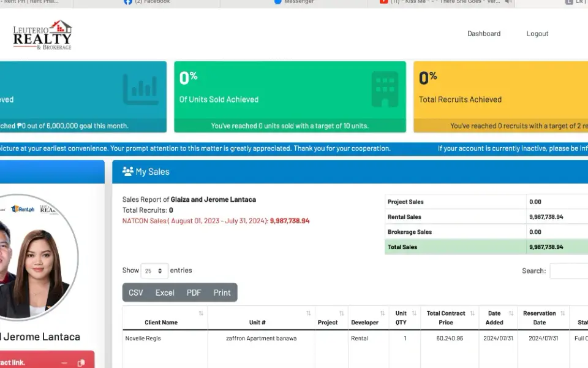The width and height of the screenshot is (588, 368).
Task: Open the Show entries dropdown
Action: click(154, 270)
